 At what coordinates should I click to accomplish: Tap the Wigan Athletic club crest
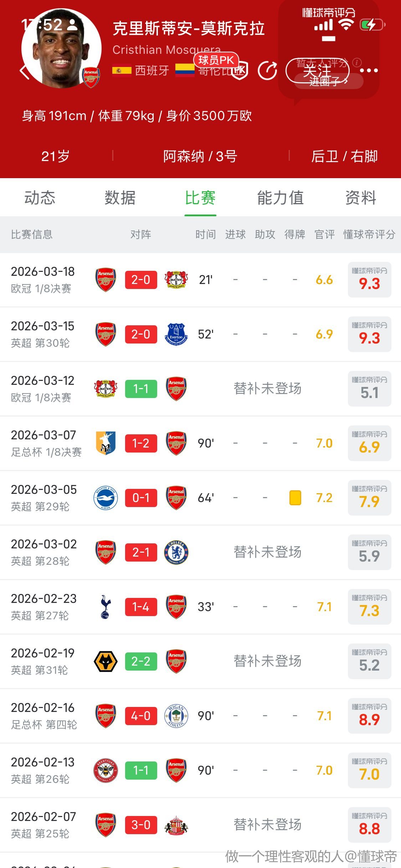(176, 716)
